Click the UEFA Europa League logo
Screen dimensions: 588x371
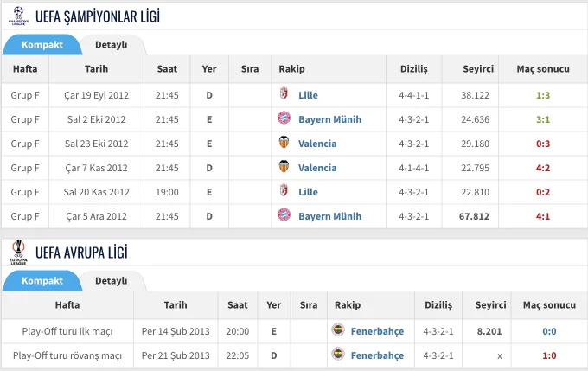[18, 252]
